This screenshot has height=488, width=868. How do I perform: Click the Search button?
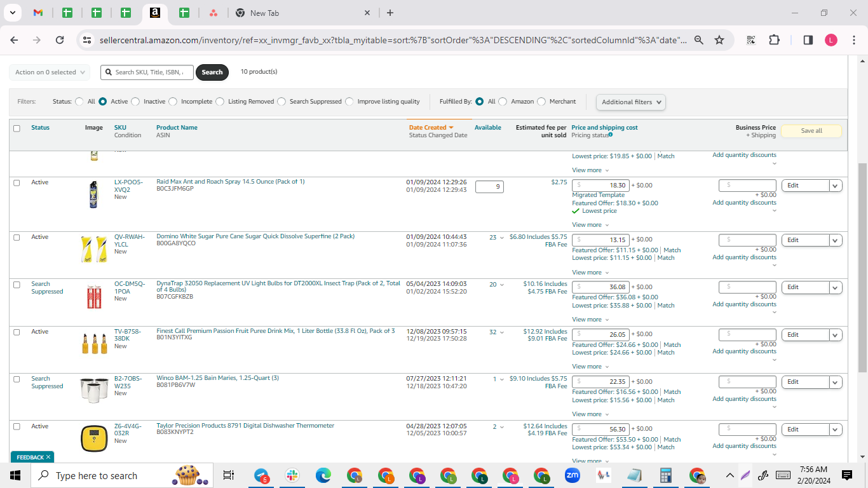(x=212, y=72)
